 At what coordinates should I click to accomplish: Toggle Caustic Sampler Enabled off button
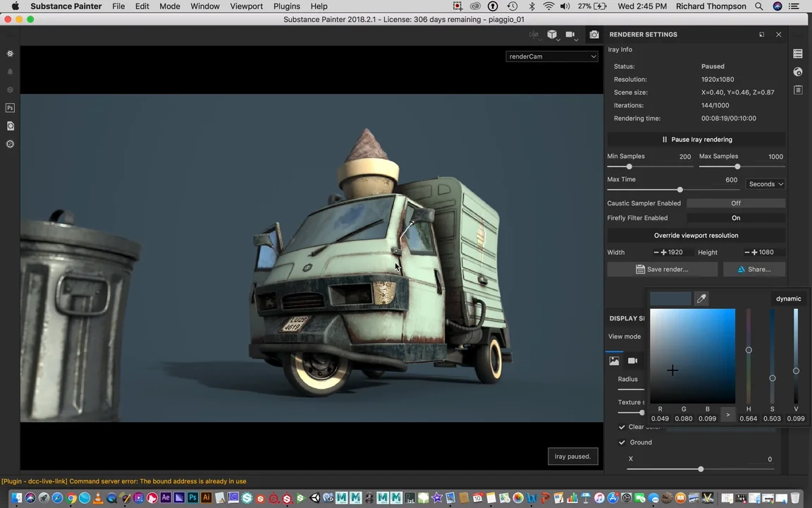[736, 203]
